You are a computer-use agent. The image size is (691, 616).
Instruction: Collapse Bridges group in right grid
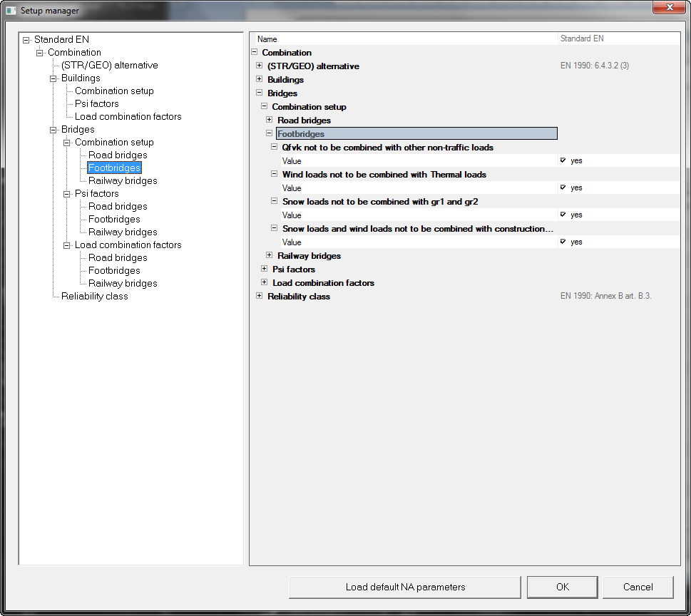pos(259,93)
